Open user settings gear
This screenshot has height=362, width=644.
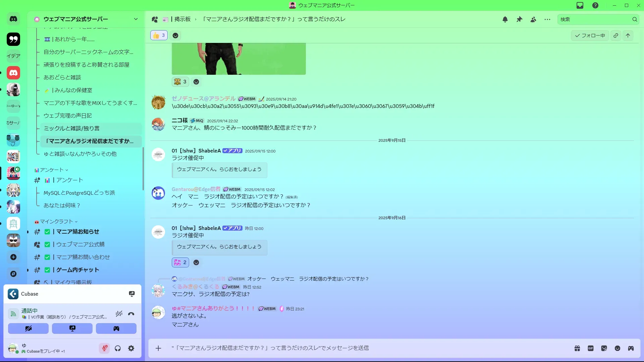tap(131, 348)
